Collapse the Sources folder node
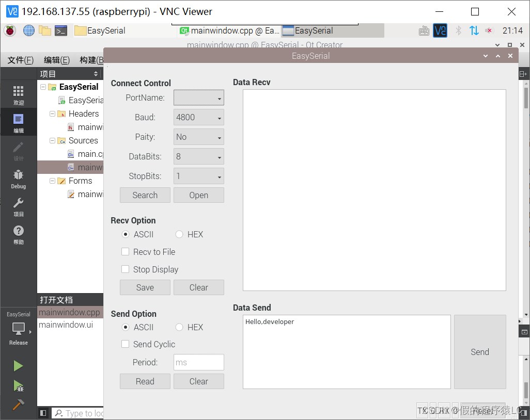 52,140
